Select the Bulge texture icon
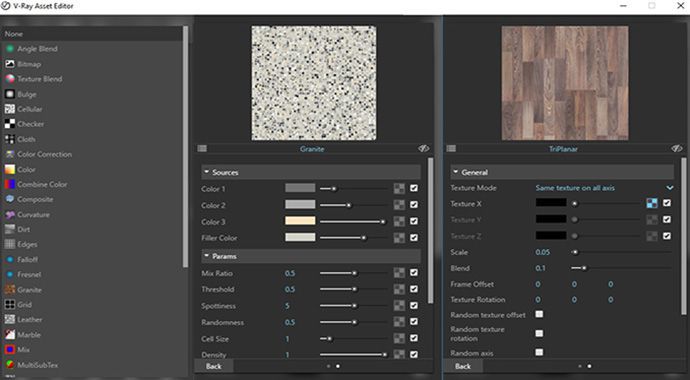Viewport: 690px width, 380px height. (x=10, y=94)
